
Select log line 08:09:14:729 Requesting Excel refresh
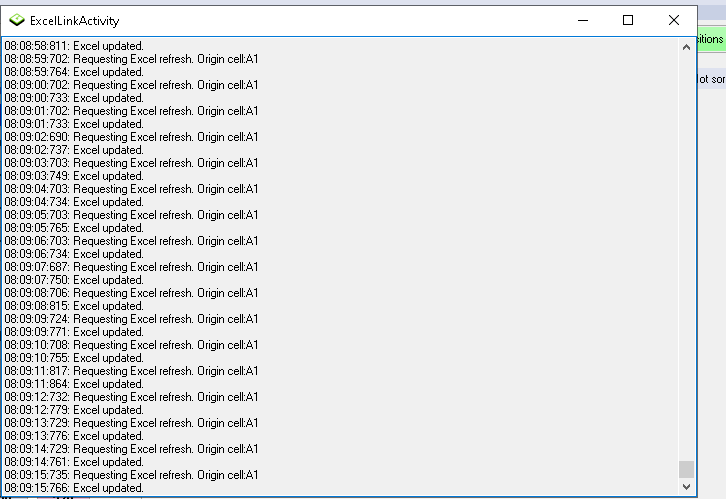click(x=131, y=448)
